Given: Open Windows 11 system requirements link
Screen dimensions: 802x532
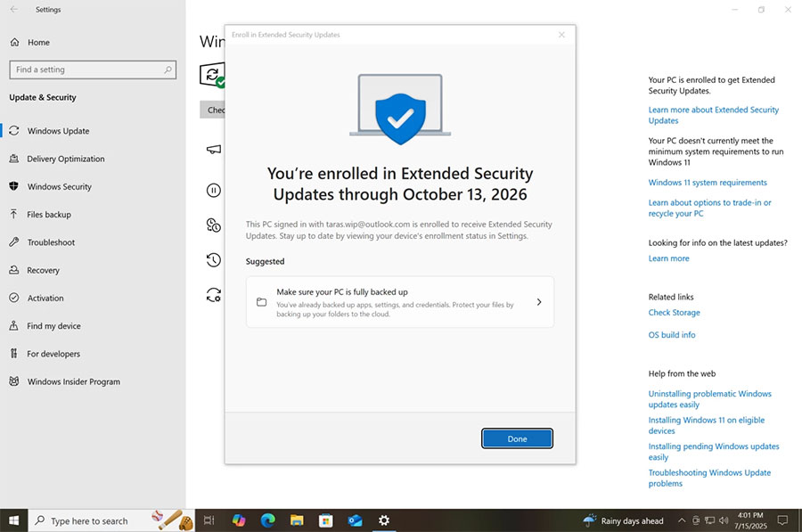Looking at the screenshot, I should click(x=707, y=183).
